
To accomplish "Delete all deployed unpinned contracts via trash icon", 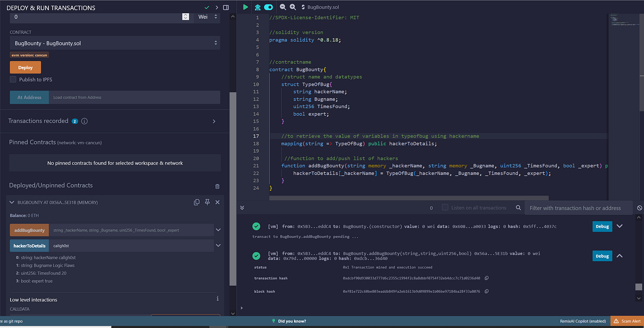I will point(217,186).
